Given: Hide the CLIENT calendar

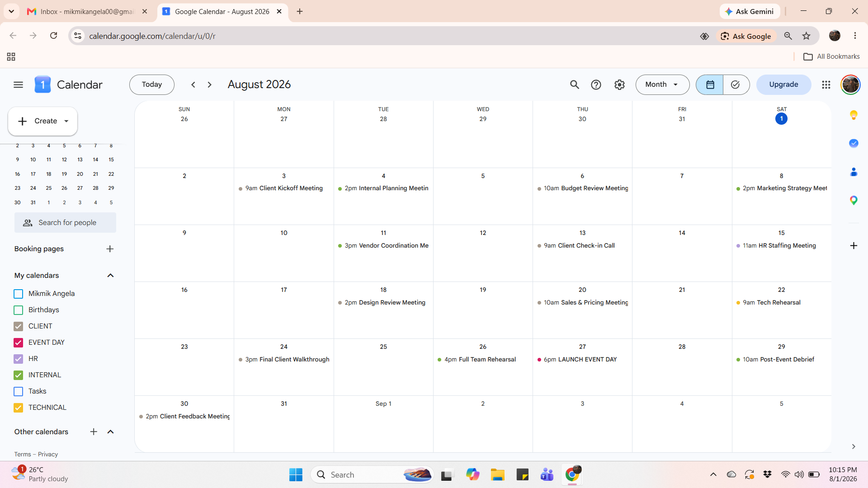Looking at the screenshot, I should 18,326.
